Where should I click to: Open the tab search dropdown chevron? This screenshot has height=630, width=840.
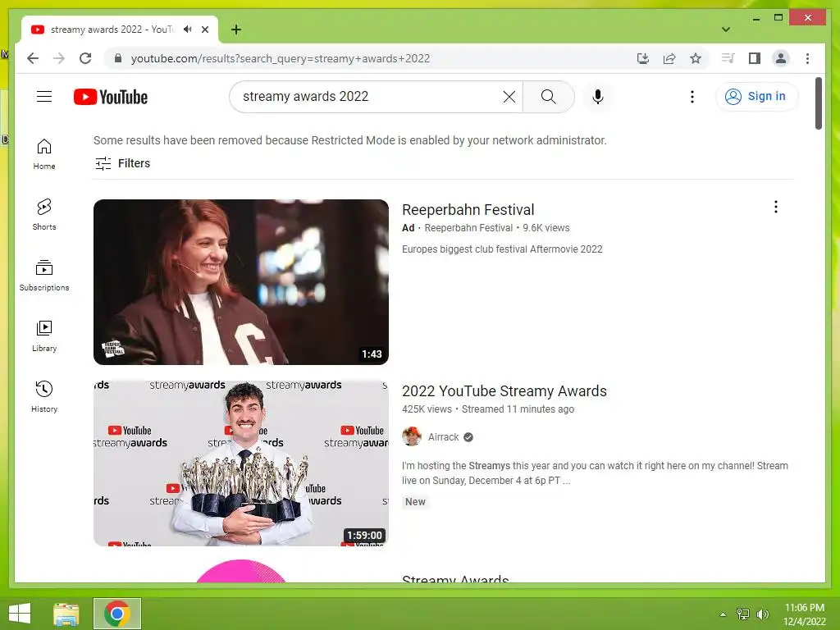pos(725,30)
